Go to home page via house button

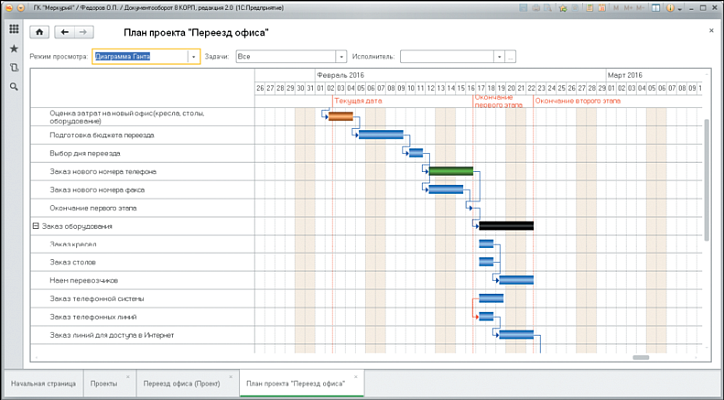(41, 32)
